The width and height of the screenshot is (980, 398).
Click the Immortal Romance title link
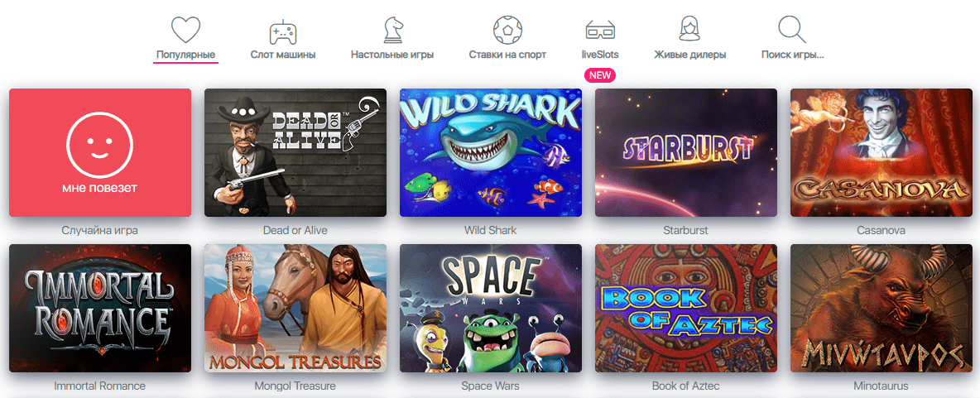(100, 386)
